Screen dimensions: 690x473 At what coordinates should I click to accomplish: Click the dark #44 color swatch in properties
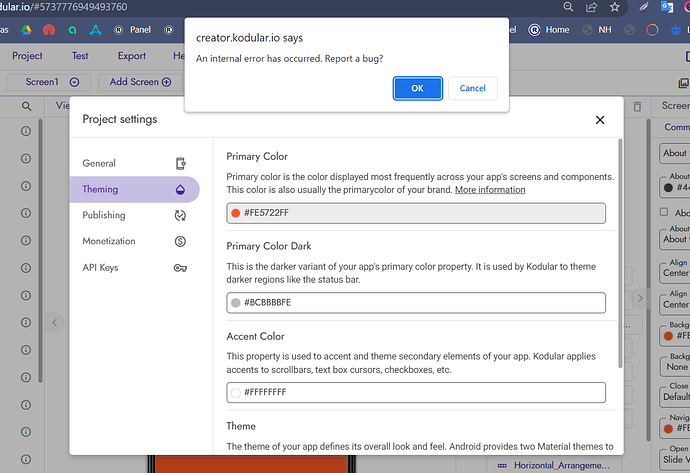point(668,188)
